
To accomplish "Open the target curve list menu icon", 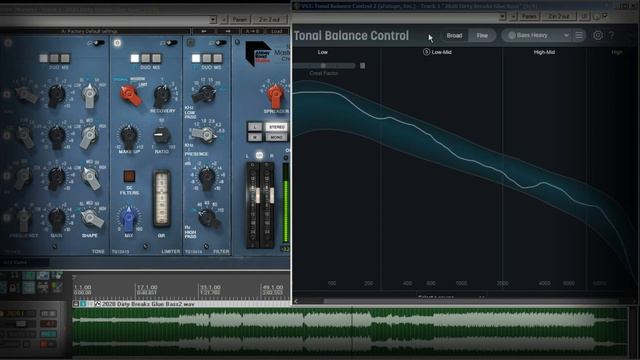I will (579, 36).
